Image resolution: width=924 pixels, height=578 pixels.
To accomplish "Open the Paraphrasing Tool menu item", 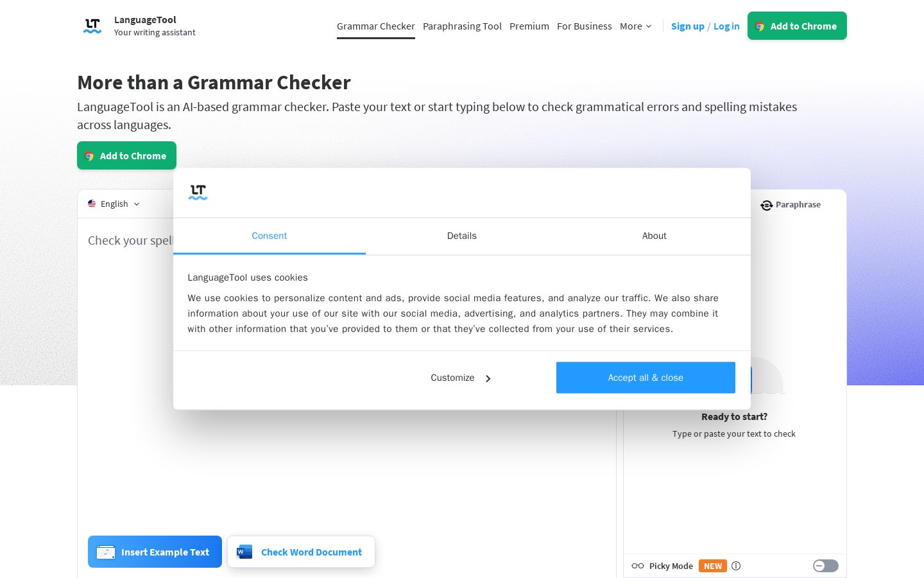I will (x=462, y=26).
